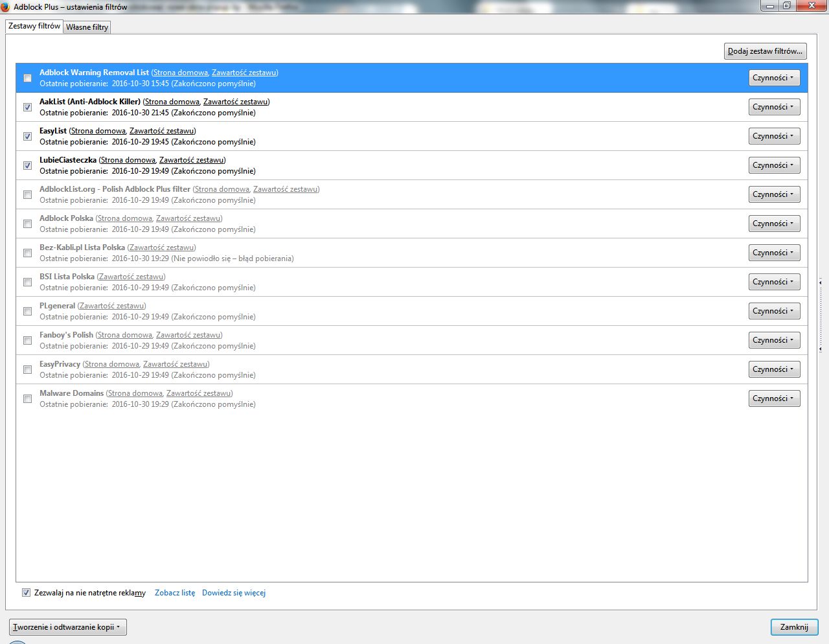Open Zawartość zestawu link for LubieCiasteczka
This screenshot has width=829, height=644.
pyautogui.click(x=192, y=160)
